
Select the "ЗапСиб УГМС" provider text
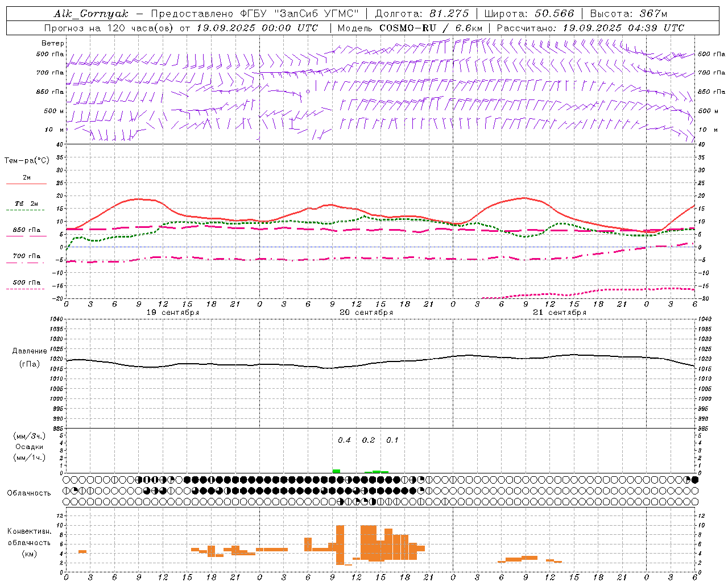pyautogui.click(x=316, y=14)
